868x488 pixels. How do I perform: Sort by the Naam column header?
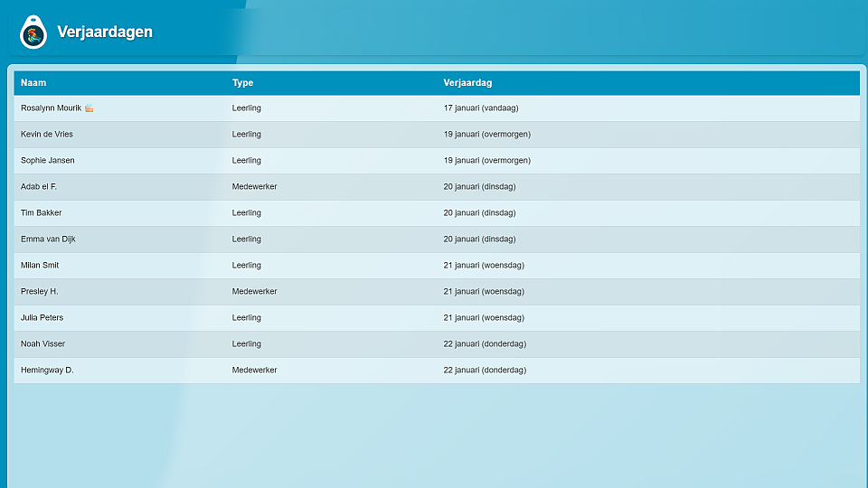click(x=33, y=83)
